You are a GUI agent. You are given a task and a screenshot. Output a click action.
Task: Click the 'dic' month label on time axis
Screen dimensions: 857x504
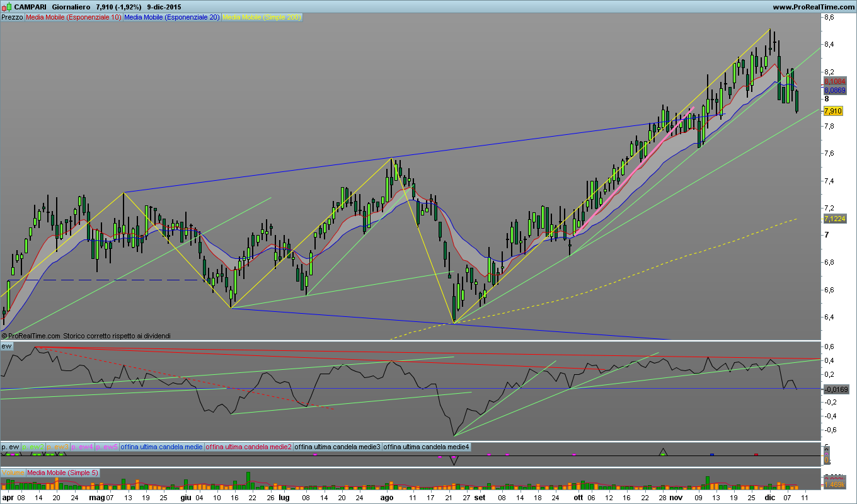(x=769, y=497)
